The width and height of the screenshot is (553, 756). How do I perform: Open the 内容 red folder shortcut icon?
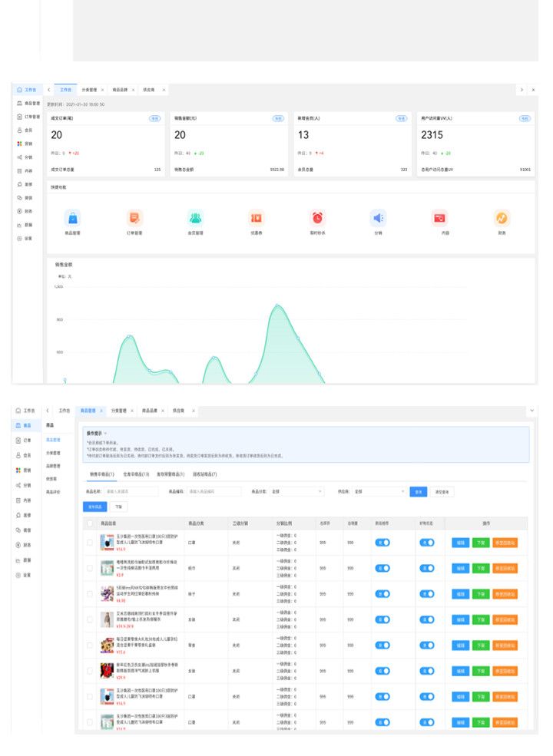coord(439,218)
